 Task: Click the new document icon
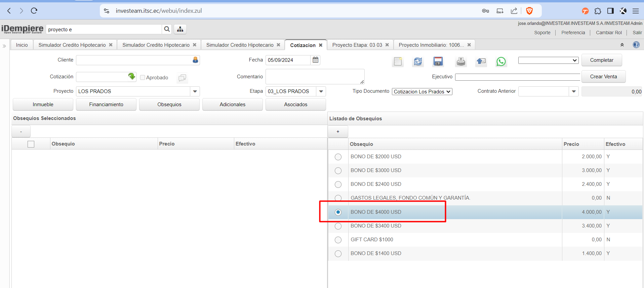pos(398,61)
